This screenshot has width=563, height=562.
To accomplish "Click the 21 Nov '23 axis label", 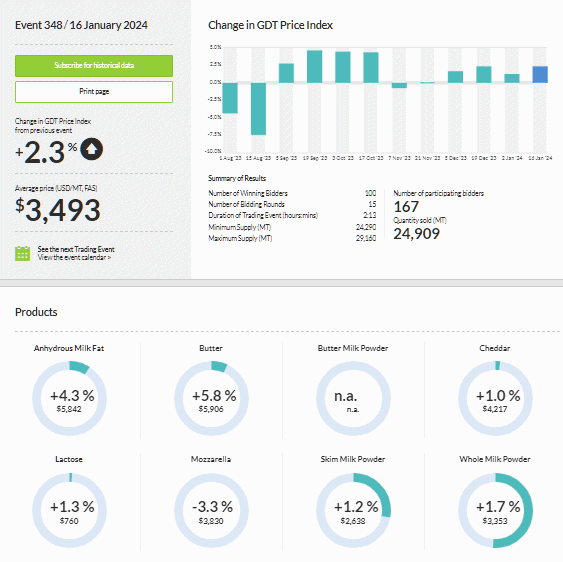I will pyautogui.click(x=427, y=158).
